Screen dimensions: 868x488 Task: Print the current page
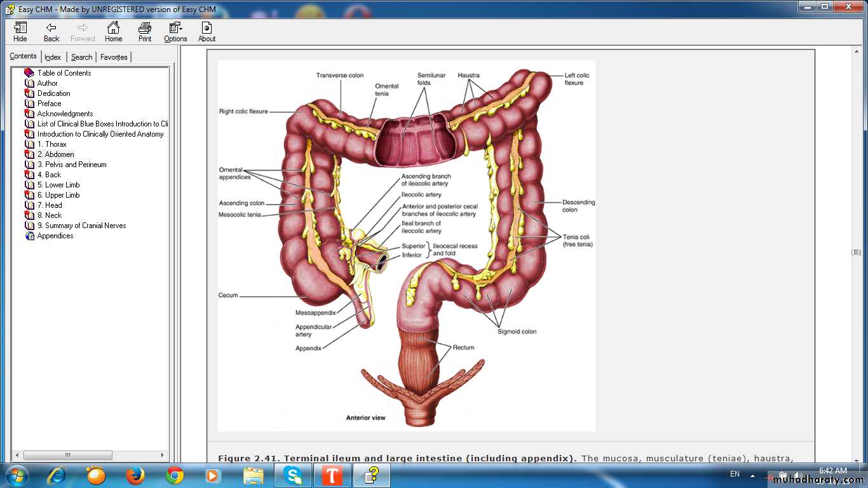coord(145,32)
